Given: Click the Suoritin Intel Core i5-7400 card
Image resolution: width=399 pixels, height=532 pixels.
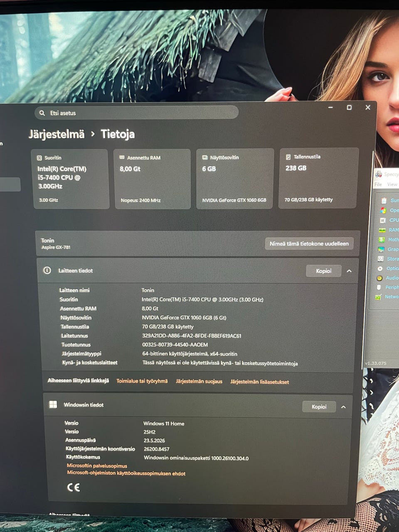Looking at the screenshot, I should coord(70,179).
